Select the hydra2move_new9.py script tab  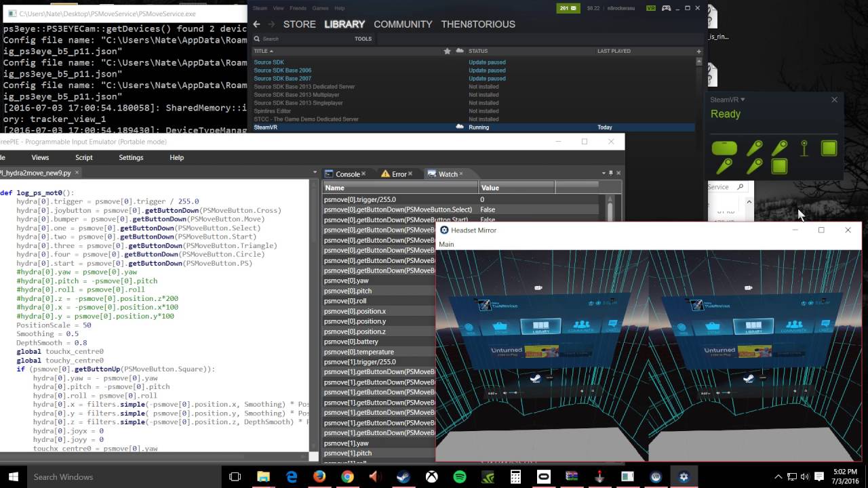pos(39,173)
